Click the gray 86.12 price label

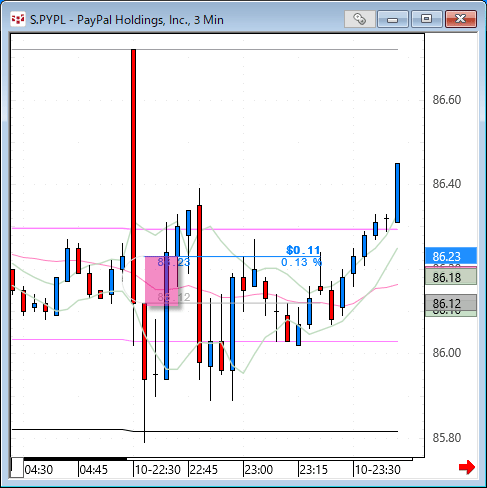click(x=451, y=303)
